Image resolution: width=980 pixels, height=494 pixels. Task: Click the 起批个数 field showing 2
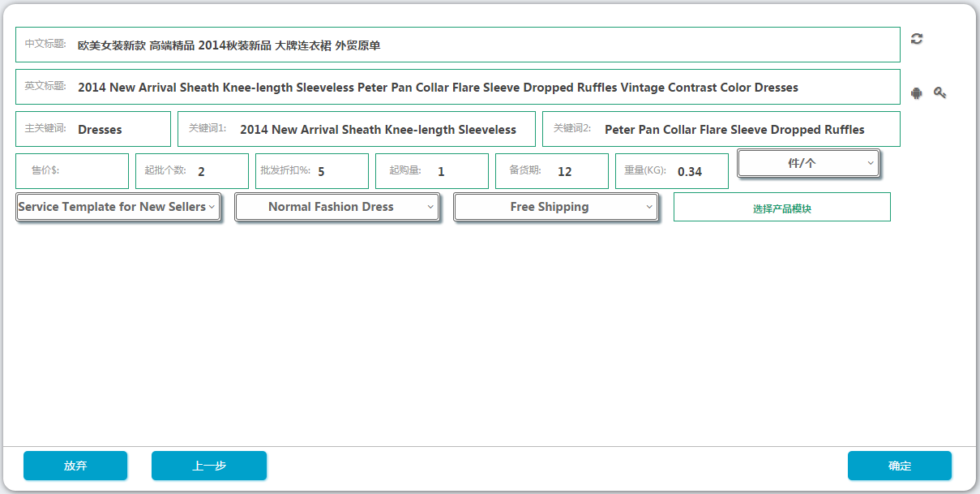click(192, 171)
